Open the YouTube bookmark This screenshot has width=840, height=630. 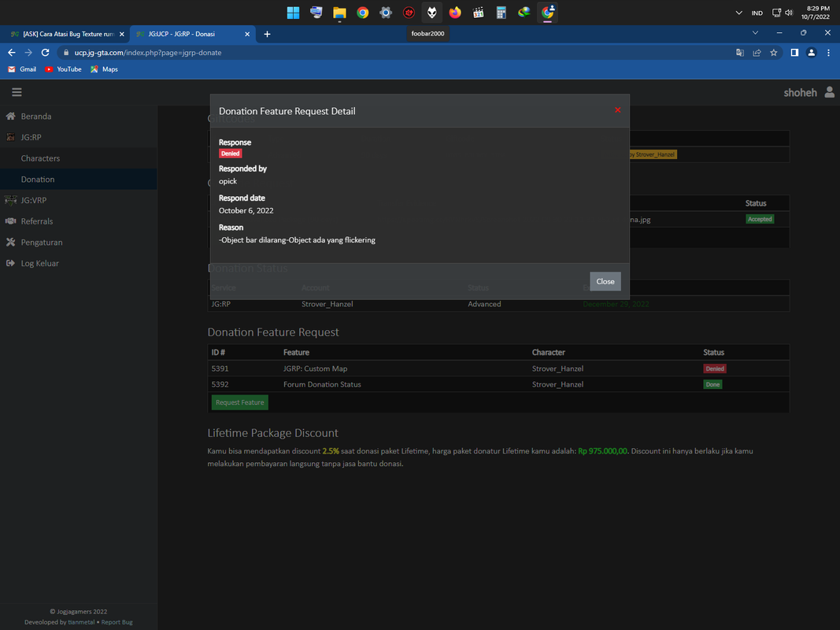(63, 69)
